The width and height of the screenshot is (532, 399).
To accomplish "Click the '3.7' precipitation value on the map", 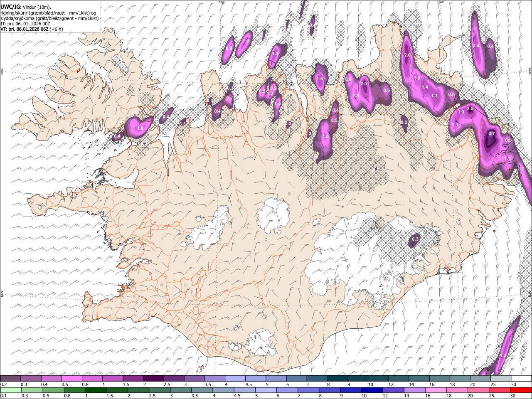I will 491,134.
